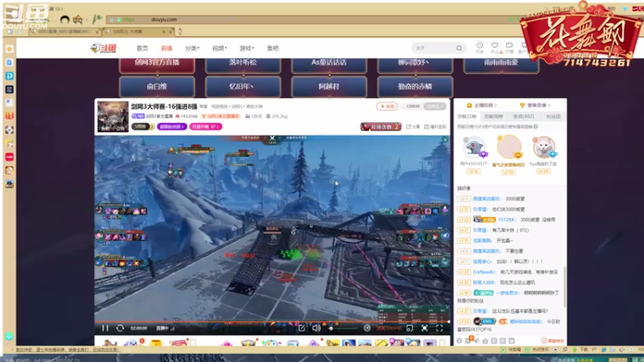Select the 勤奋的赤鳞 channel button
Viewport: 644px width, 362px height.
[415, 87]
